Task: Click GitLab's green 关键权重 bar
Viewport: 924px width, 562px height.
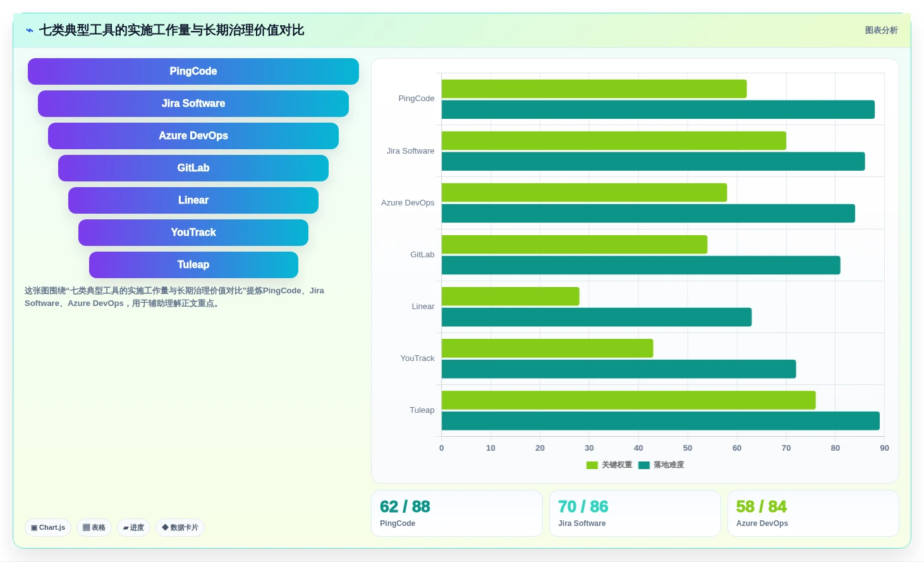Action: pos(574,245)
